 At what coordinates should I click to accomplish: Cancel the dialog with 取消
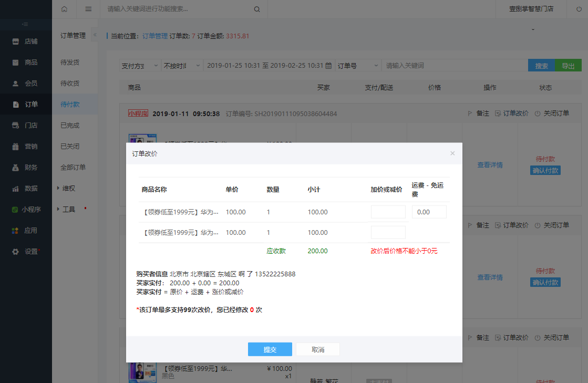coord(318,349)
